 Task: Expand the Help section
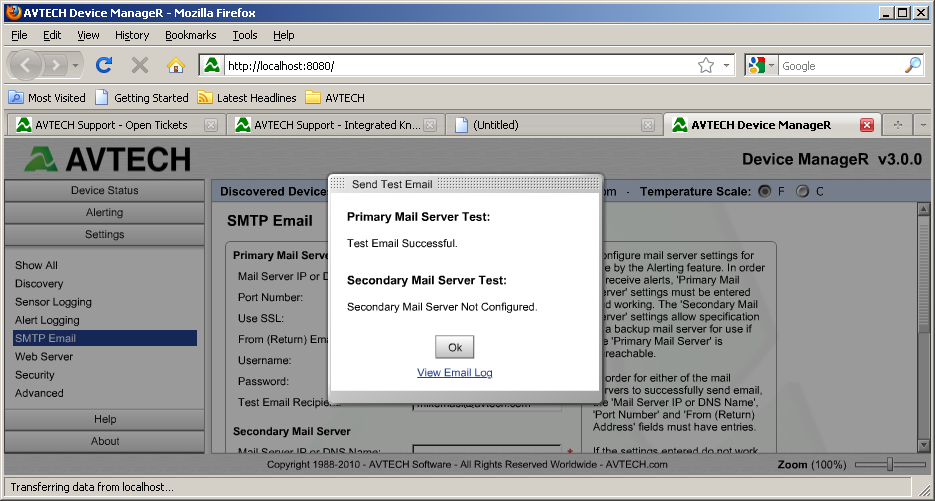(104, 419)
